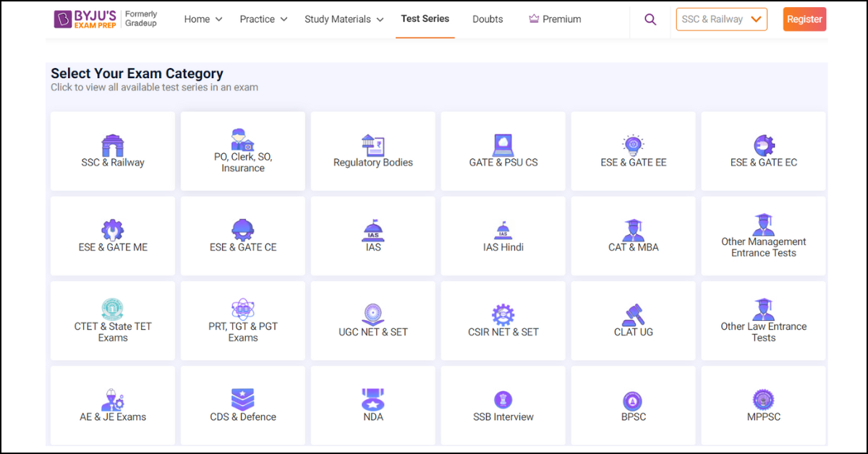The height and width of the screenshot is (454, 868).
Task: Click the IAS bell icon
Action: point(373,230)
